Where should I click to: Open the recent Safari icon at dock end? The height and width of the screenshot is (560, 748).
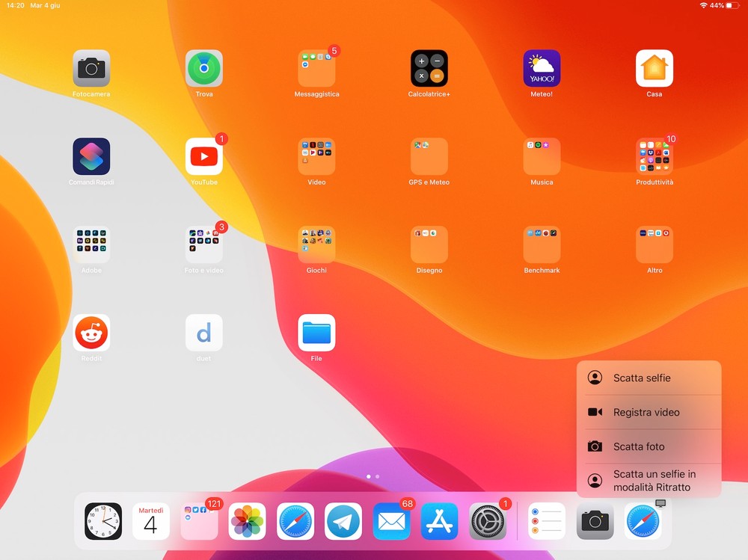643,521
